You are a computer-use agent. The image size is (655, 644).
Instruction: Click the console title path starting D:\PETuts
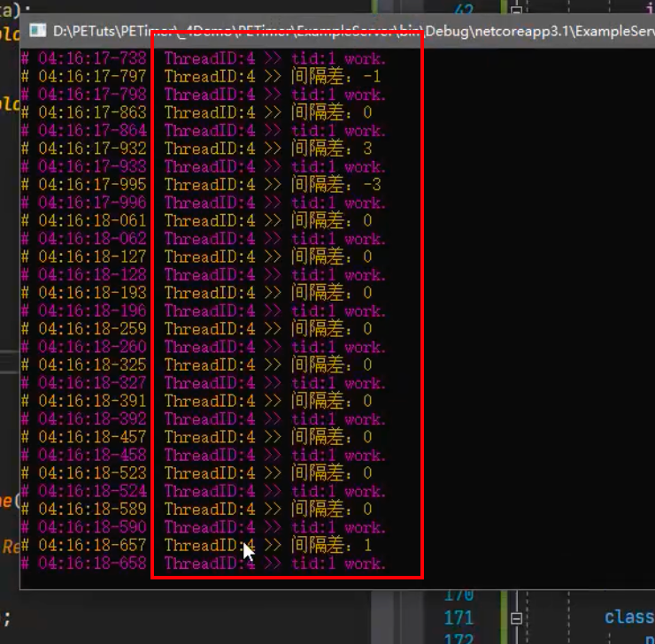(x=354, y=31)
